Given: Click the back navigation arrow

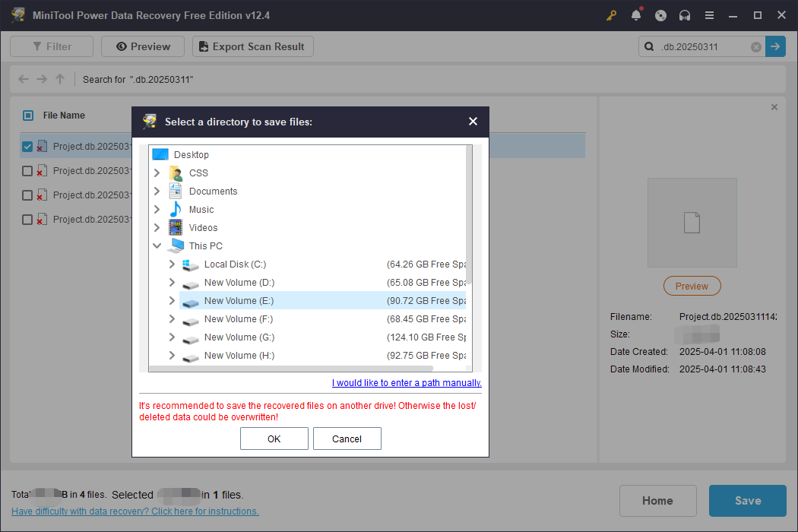Looking at the screenshot, I should (24, 79).
